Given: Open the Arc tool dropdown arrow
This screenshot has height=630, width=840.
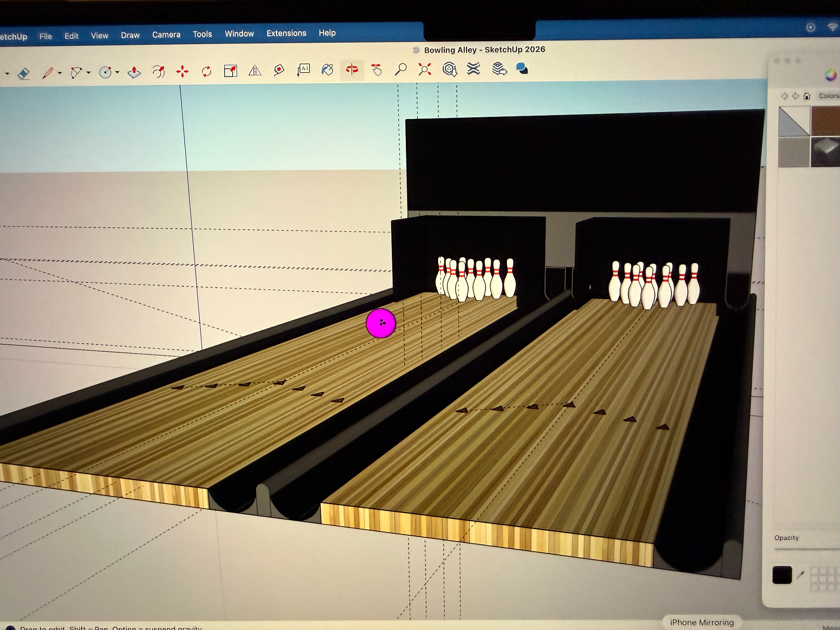Looking at the screenshot, I should [x=88, y=72].
